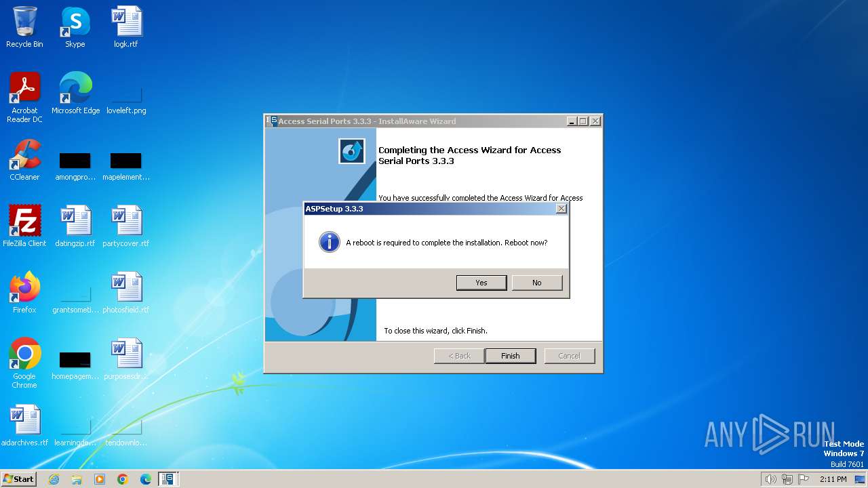The width and height of the screenshot is (868, 488).
Task: Select the FileZilla Client shortcut
Action: click(24, 226)
